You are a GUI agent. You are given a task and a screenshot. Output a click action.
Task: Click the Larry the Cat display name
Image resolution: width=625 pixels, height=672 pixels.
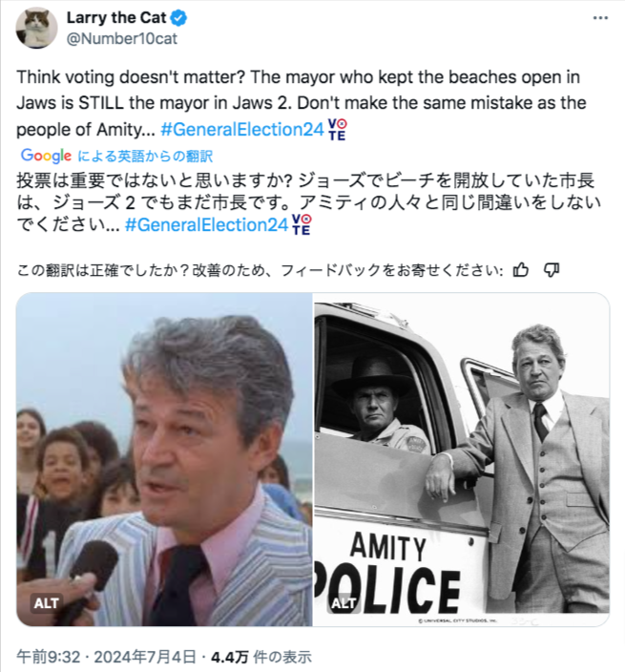coord(116,17)
